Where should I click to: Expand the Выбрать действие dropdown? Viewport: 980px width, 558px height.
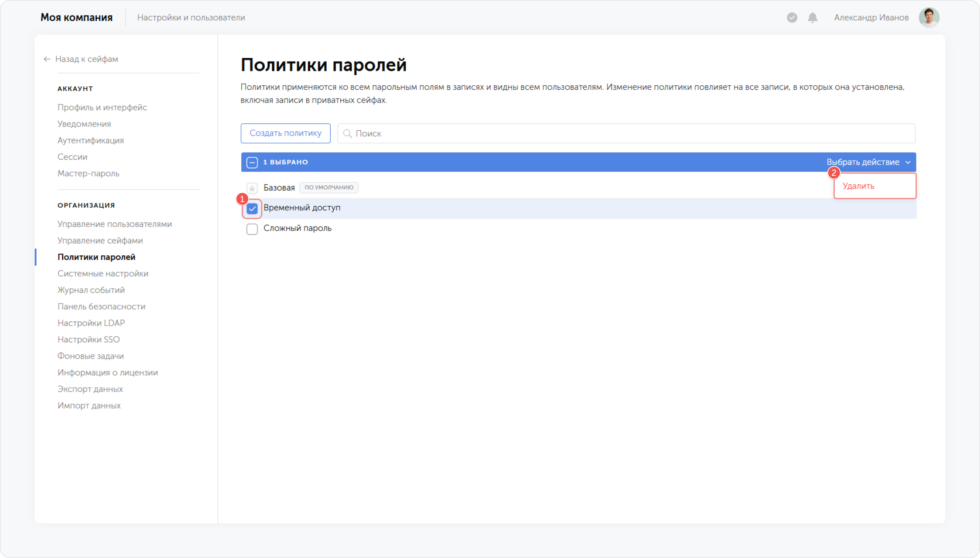(x=868, y=162)
